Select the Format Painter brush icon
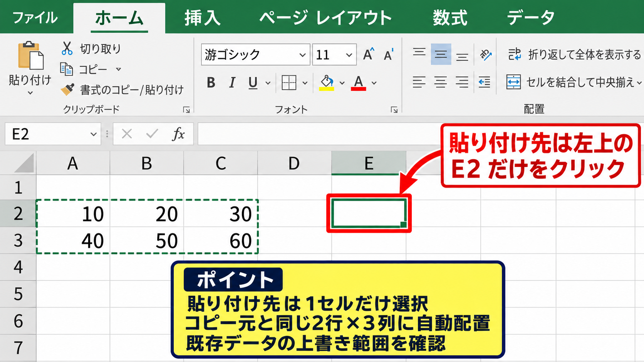The width and height of the screenshot is (644, 362). coord(67,90)
